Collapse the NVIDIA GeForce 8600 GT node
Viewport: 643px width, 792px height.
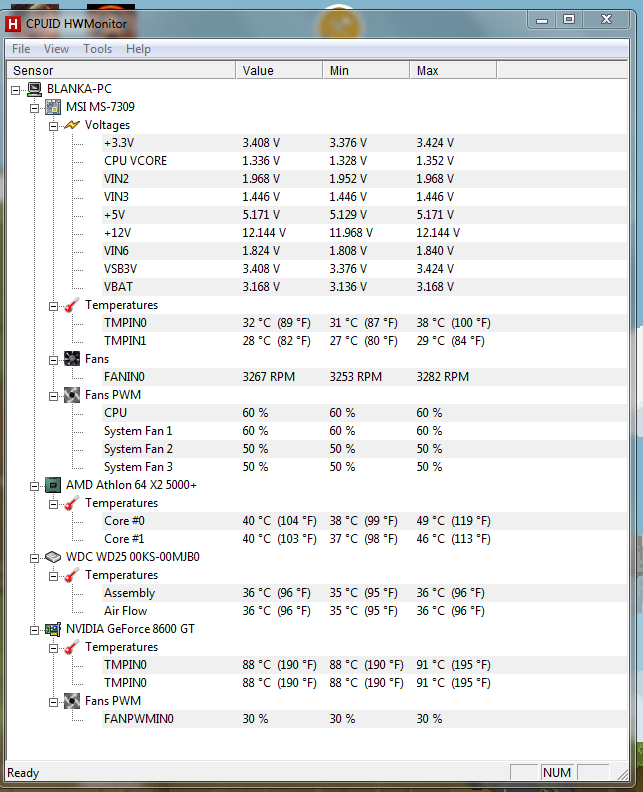tap(35, 629)
